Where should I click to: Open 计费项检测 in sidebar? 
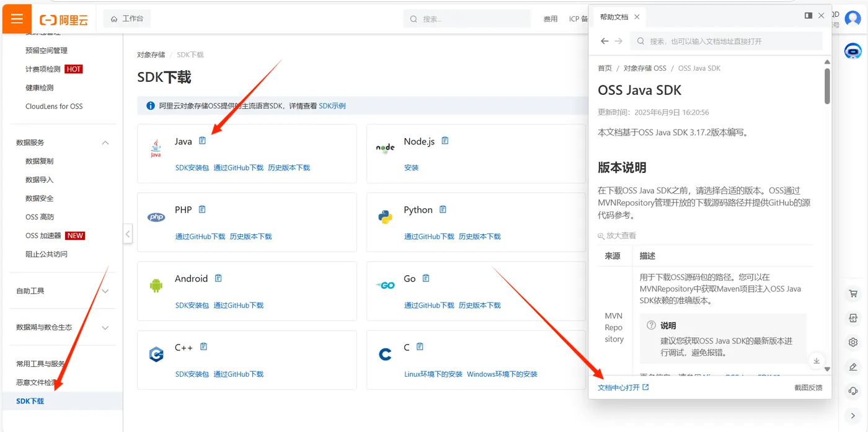tap(43, 69)
